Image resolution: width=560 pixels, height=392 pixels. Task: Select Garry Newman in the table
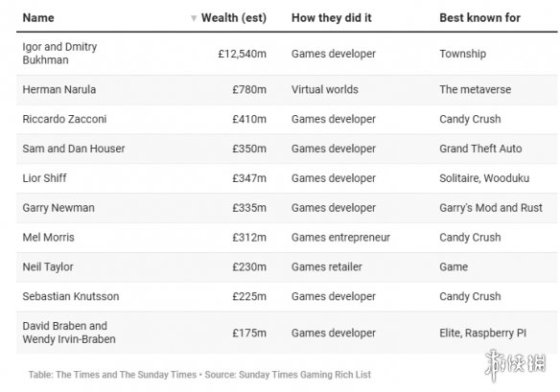coord(58,208)
